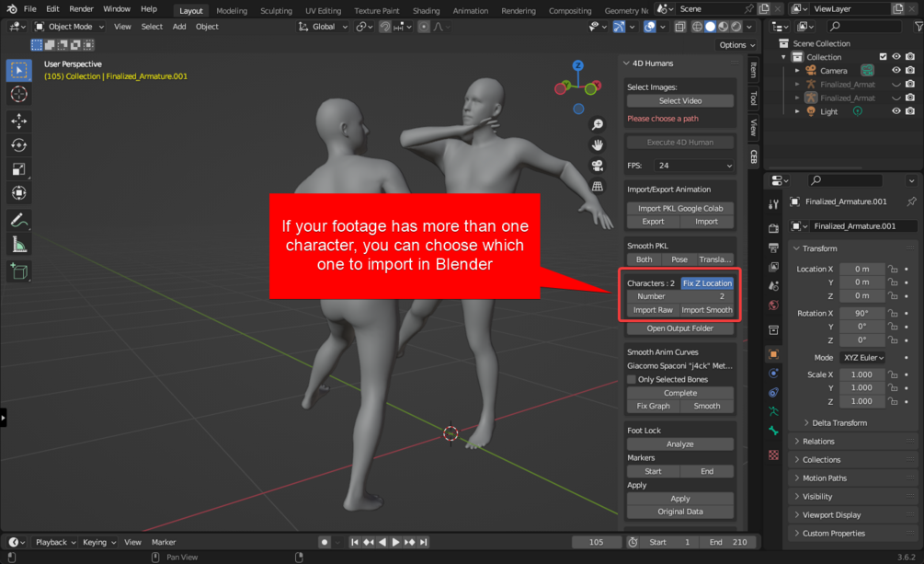Open the XYZ Euler rotation mode dropdown
The height and width of the screenshot is (564, 924).
863,358
